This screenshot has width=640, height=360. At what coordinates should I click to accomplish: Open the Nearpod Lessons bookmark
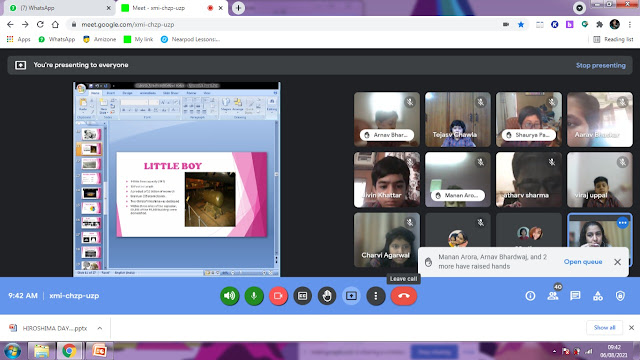pos(190,40)
